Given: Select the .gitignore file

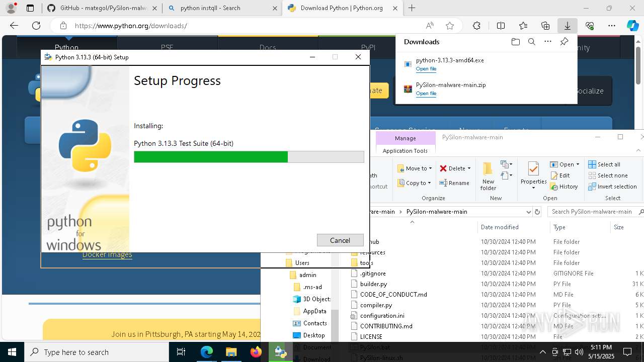Looking at the screenshot, I should point(373,274).
